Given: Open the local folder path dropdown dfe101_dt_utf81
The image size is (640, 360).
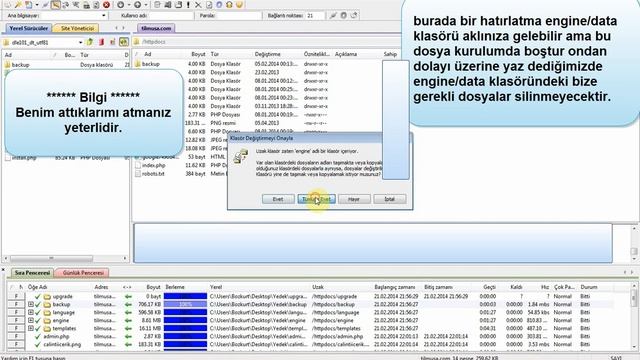Looking at the screenshot, I should 80,42.
